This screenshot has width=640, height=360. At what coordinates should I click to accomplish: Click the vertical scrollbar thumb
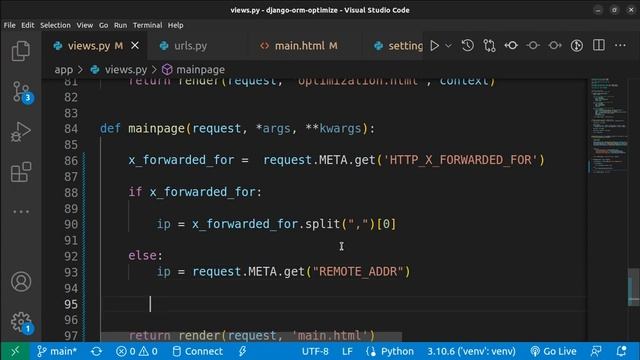pyautogui.click(x=634, y=287)
